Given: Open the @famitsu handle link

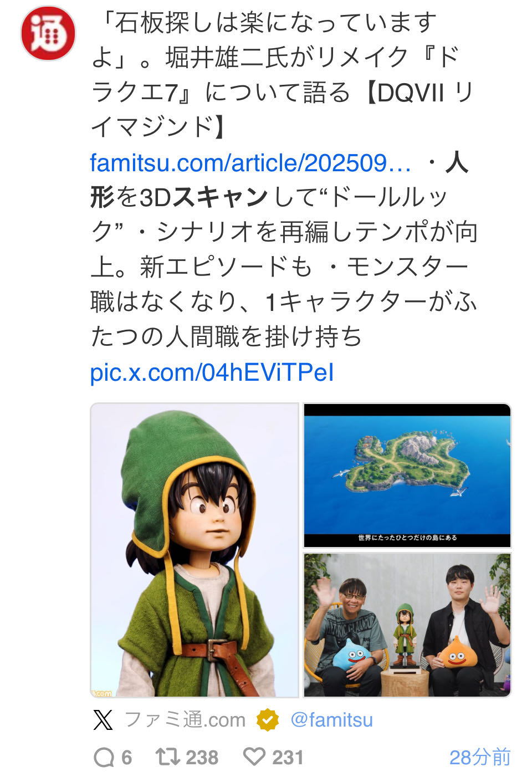Looking at the screenshot, I should point(331,720).
